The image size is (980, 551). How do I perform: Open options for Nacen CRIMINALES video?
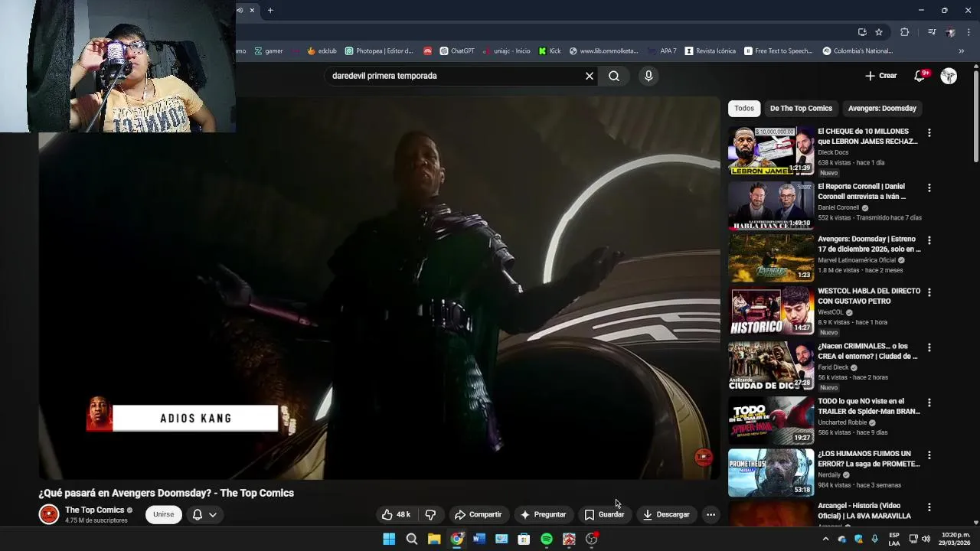[929, 347]
